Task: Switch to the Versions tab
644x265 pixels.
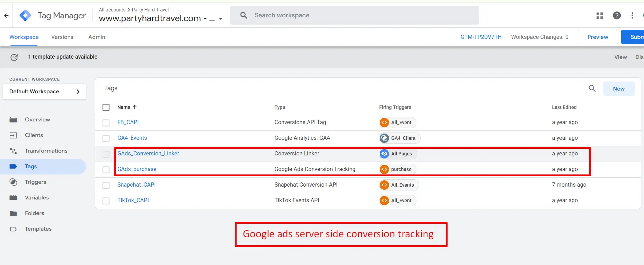Action: (x=62, y=37)
